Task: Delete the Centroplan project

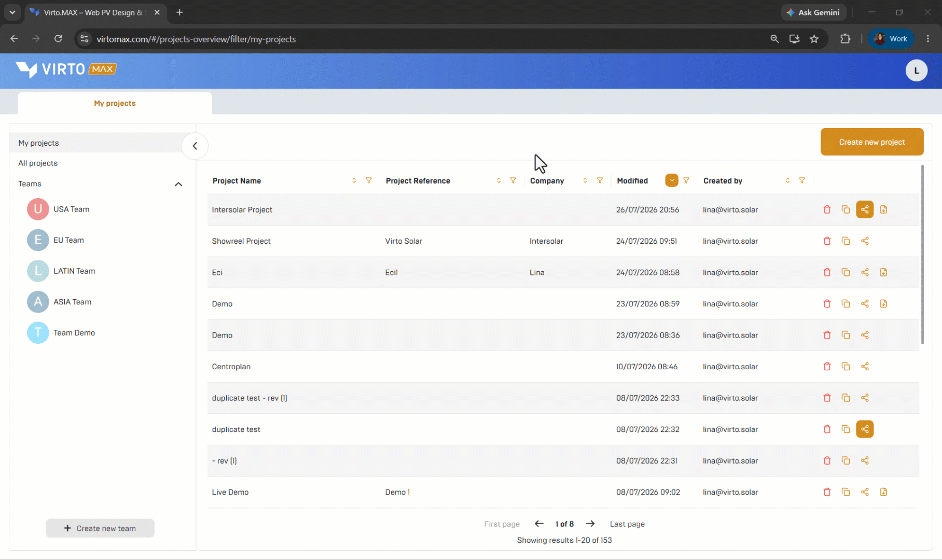Action: (x=827, y=367)
